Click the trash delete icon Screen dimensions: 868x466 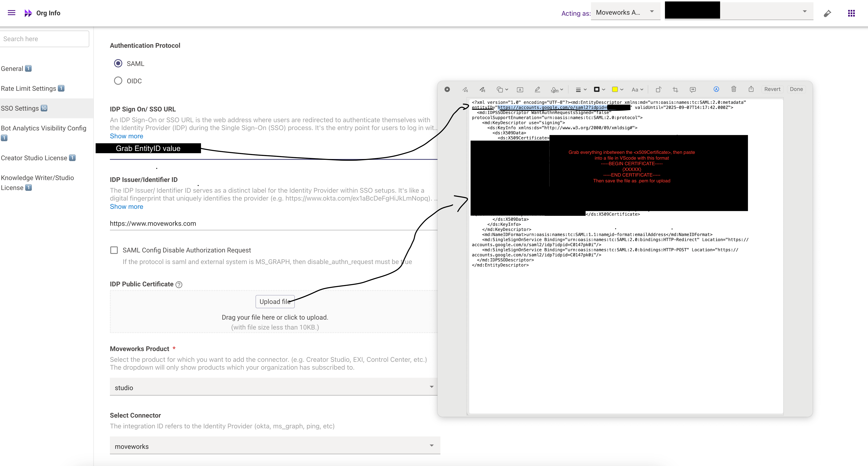click(734, 89)
